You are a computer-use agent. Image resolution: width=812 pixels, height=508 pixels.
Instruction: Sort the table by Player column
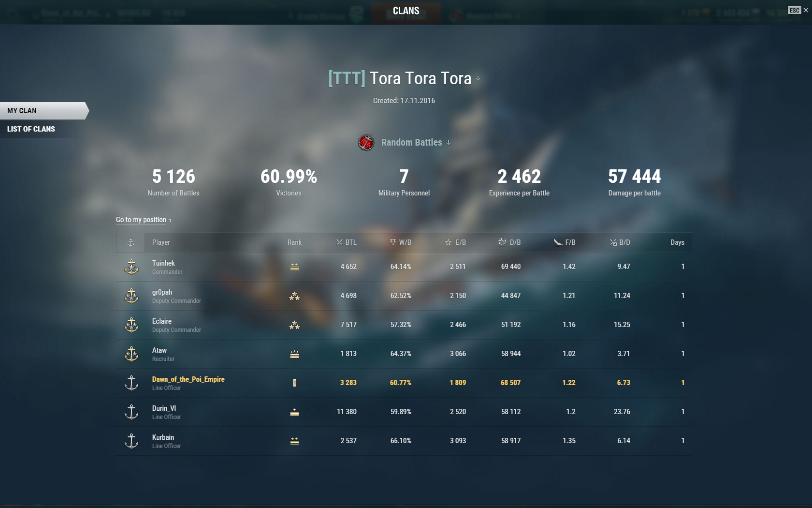tap(161, 242)
